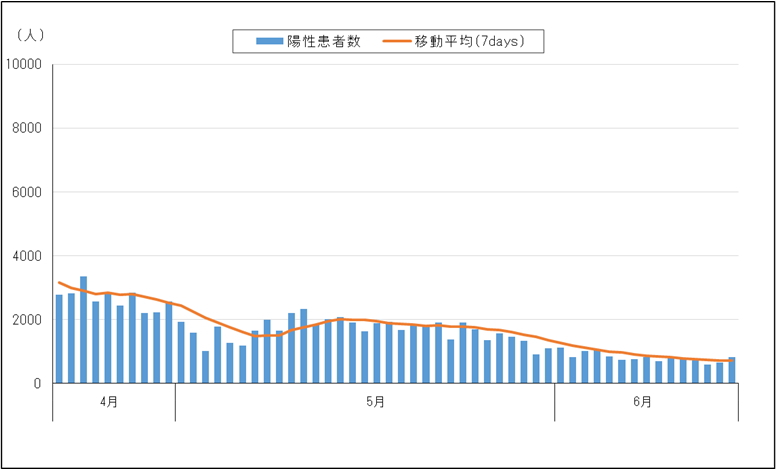Click the 4月 month label
Viewport: 777px width, 470px height.
[109, 402]
